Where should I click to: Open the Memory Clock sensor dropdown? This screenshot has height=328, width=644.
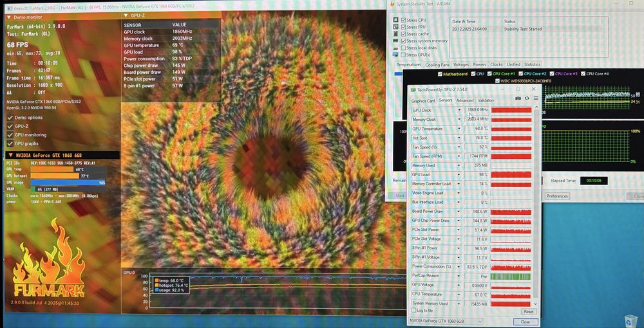click(x=460, y=120)
